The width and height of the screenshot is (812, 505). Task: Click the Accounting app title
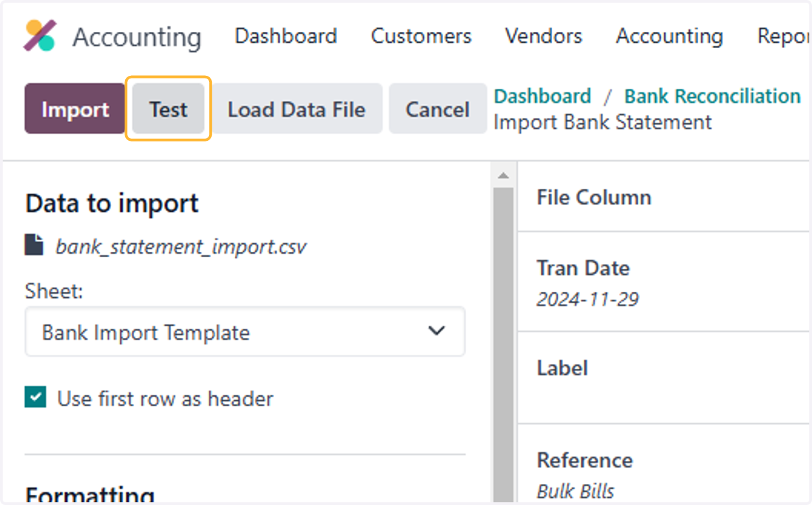(x=137, y=37)
